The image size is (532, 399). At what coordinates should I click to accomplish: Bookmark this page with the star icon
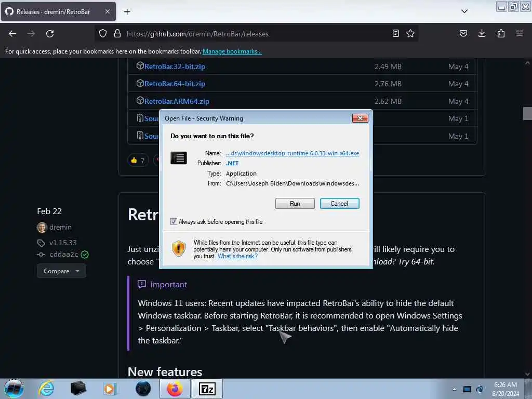(x=410, y=33)
